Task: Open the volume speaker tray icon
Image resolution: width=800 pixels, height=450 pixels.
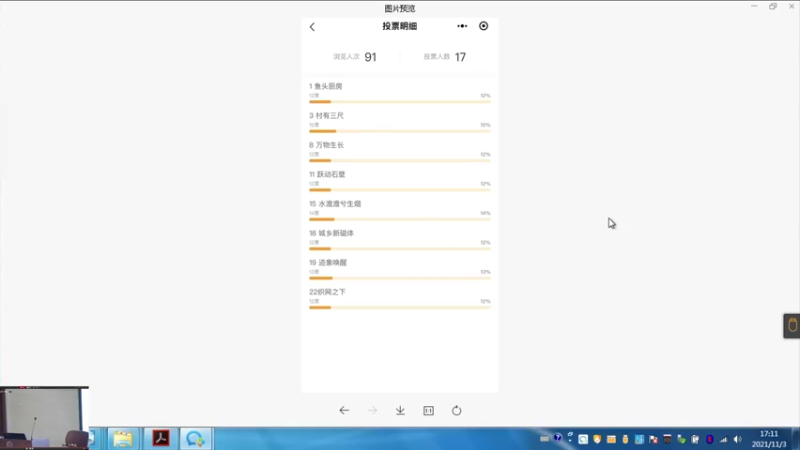Action: point(738,439)
